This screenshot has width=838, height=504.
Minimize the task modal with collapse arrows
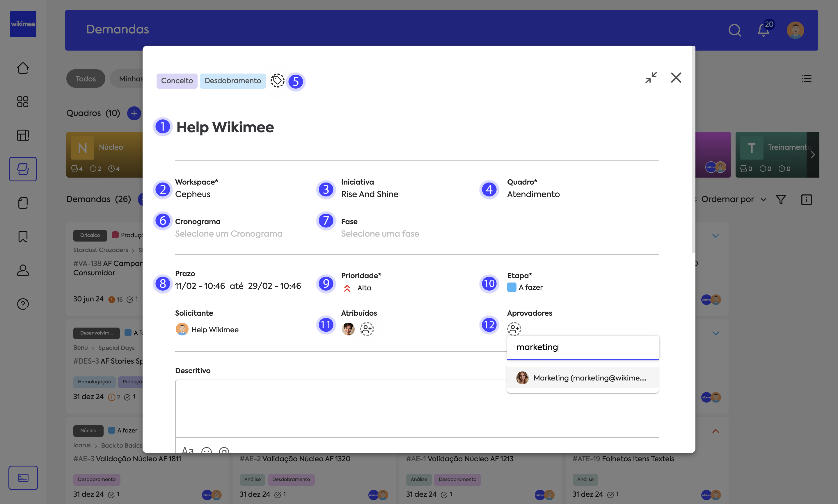(x=651, y=78)
